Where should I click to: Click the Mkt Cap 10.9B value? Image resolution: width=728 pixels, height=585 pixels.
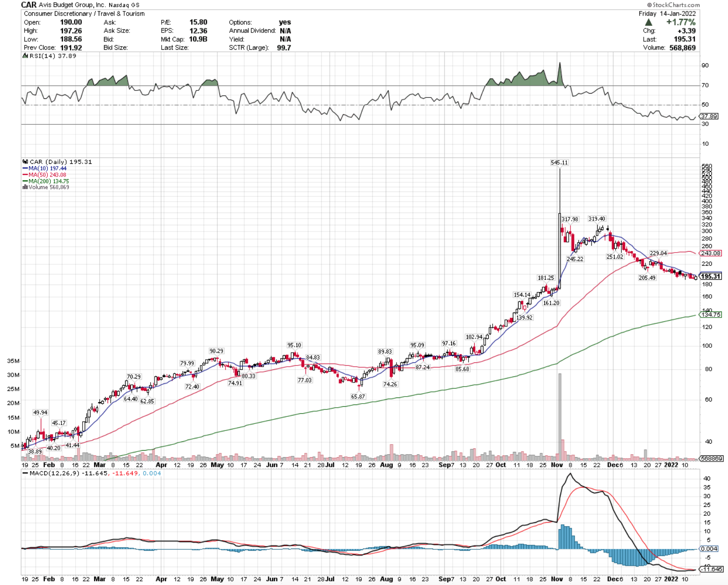click(198, 39)
